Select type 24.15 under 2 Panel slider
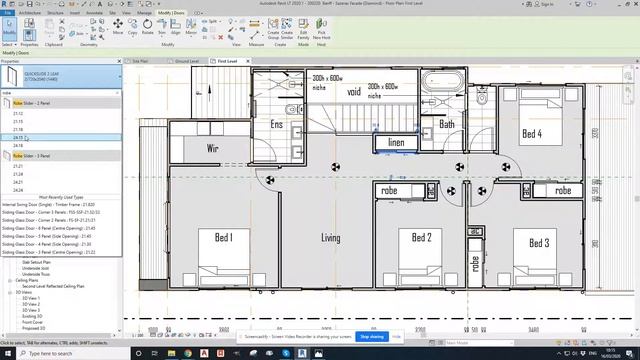This screenshot has width=640, height=360. 61,138
